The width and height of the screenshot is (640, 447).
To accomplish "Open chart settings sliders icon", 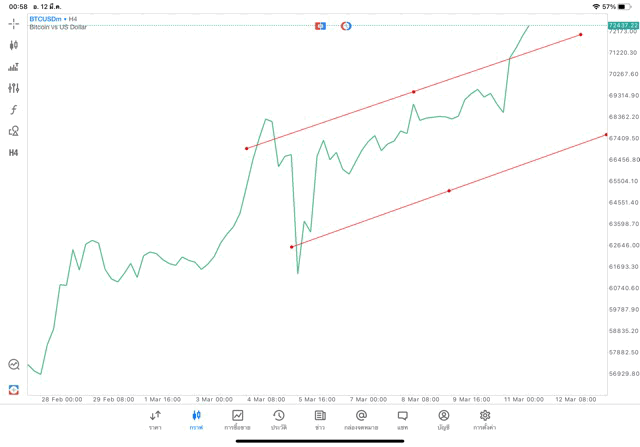I will 14,88.
